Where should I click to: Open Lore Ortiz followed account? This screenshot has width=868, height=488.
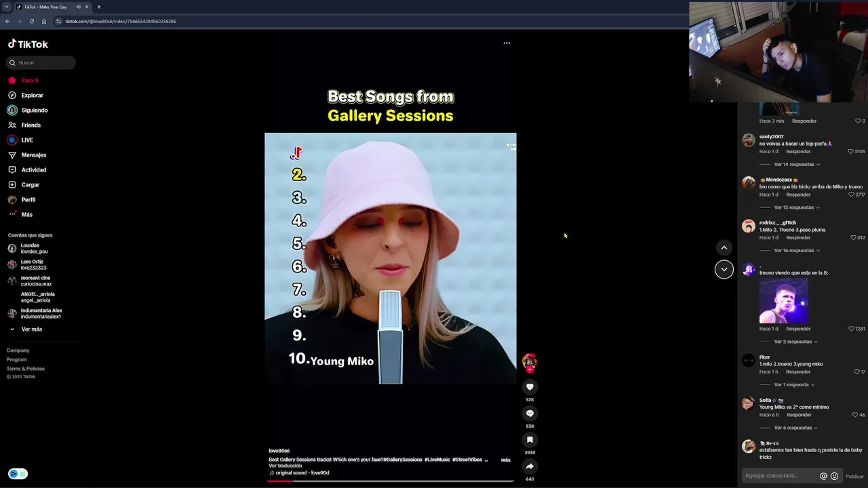27,265
